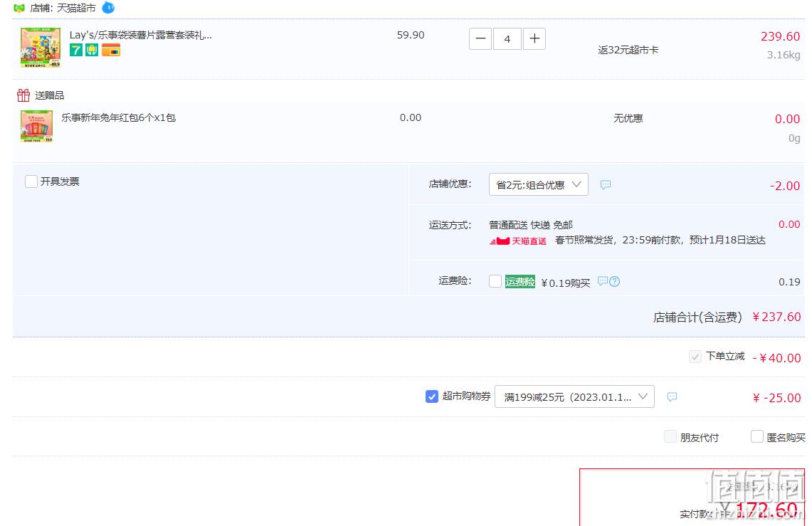The width and height of the screenshot is (812, 526).
Task: Open the 乐事新年兔年红包 gift thumbnail
Action: [x=37, y=126]
